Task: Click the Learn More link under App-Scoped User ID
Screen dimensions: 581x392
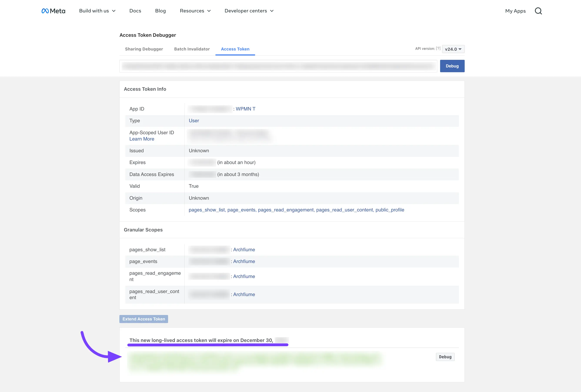Action: pos(141,139)
